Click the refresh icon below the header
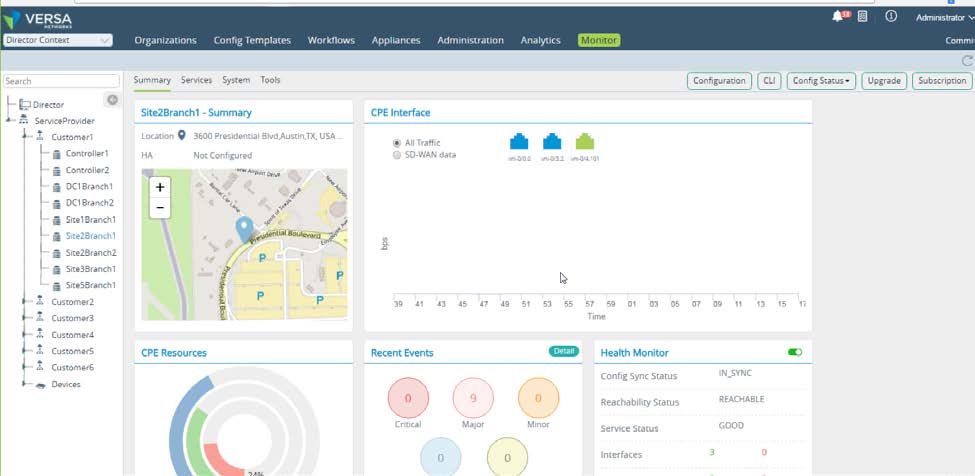This screenshot has height=476, width=975. pyautogui.click(x=967, y=60)
